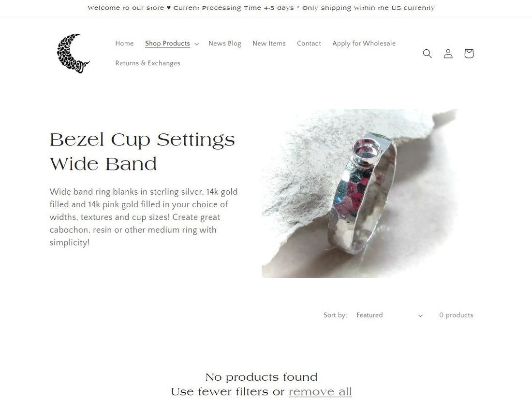Navigate to the Contact page
The height and width of the screenshot is (400, 532).
pyautogui.click(x=309, y=43)
